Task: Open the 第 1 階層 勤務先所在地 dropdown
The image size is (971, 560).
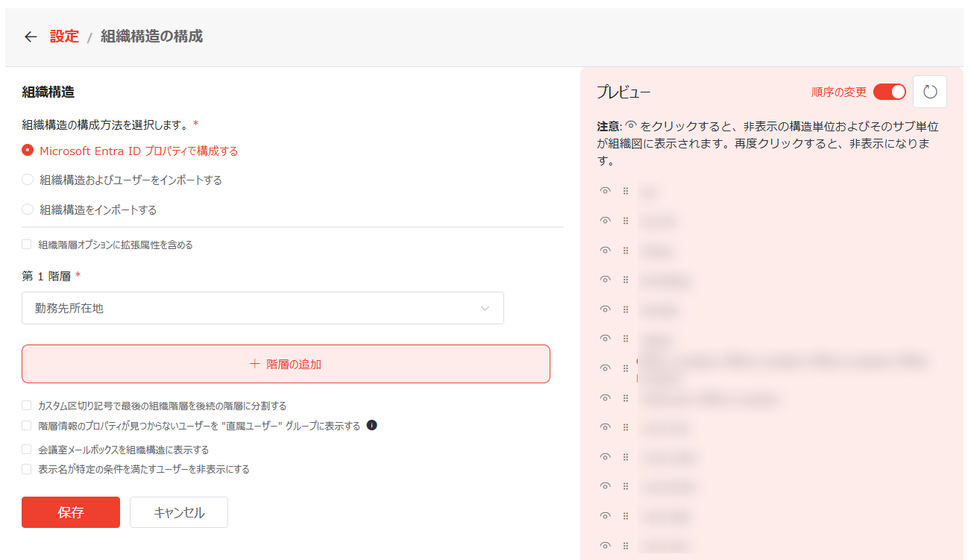Action: (x=263, y=308)
